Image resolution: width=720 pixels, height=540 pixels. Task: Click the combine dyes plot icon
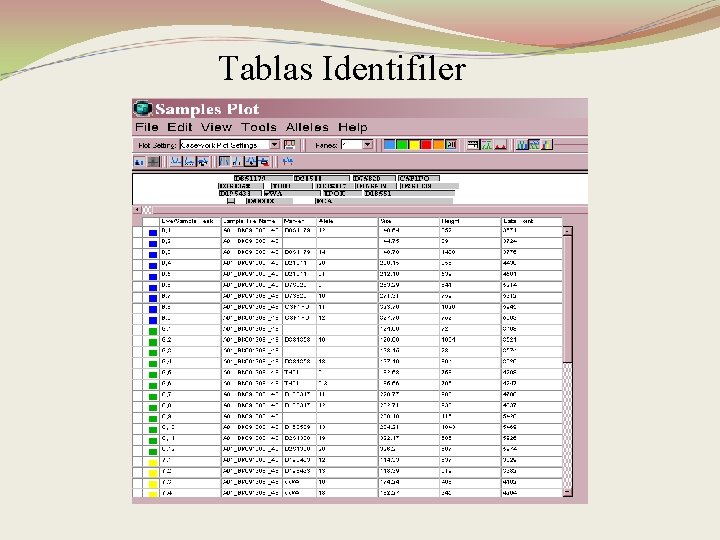[x=522, y=145]
